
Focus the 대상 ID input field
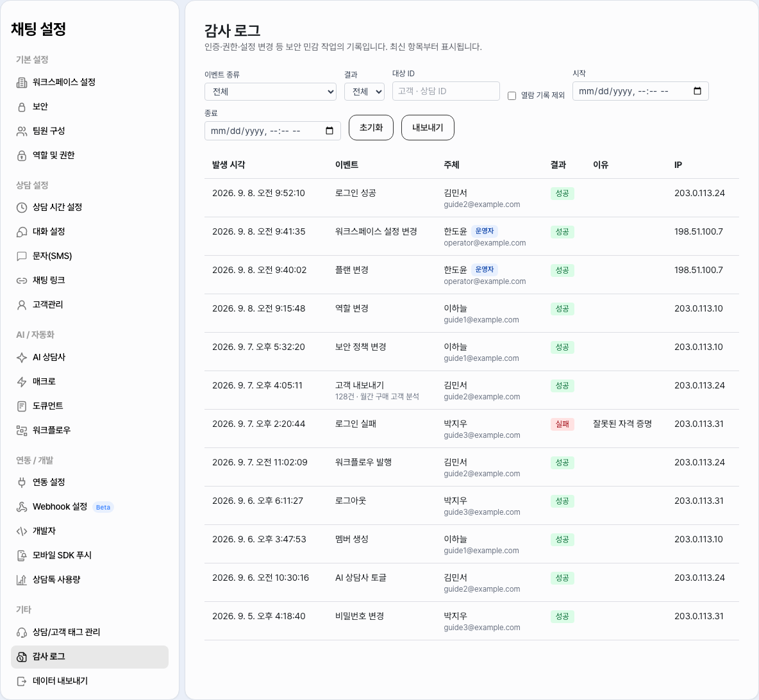coord(446,91)
